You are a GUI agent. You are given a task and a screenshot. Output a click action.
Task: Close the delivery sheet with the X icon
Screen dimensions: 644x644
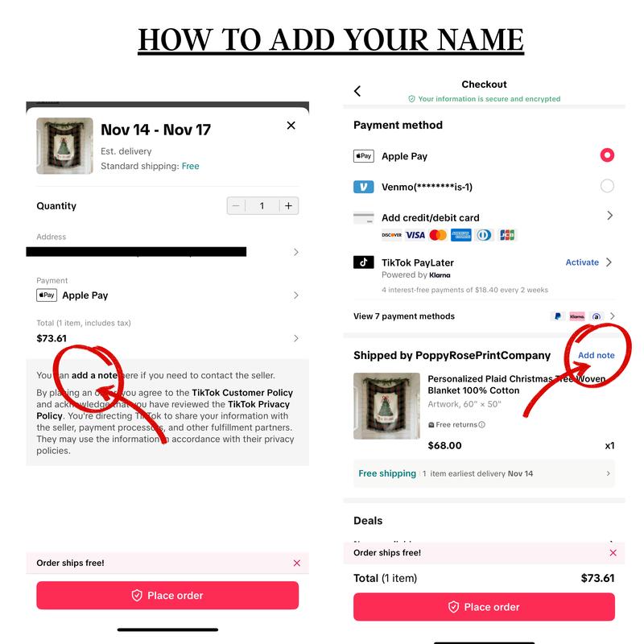291,126
